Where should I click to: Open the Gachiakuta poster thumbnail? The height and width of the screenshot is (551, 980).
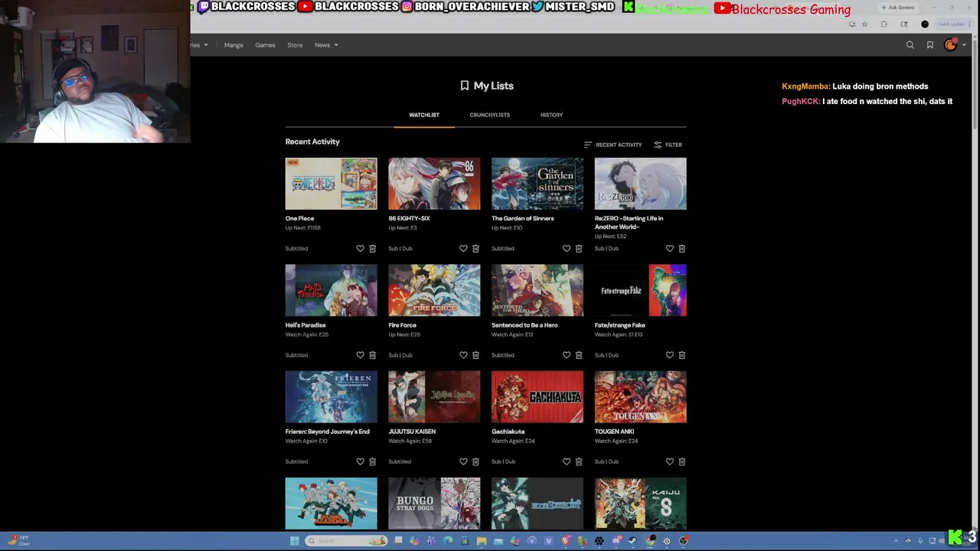coord(537,397)
